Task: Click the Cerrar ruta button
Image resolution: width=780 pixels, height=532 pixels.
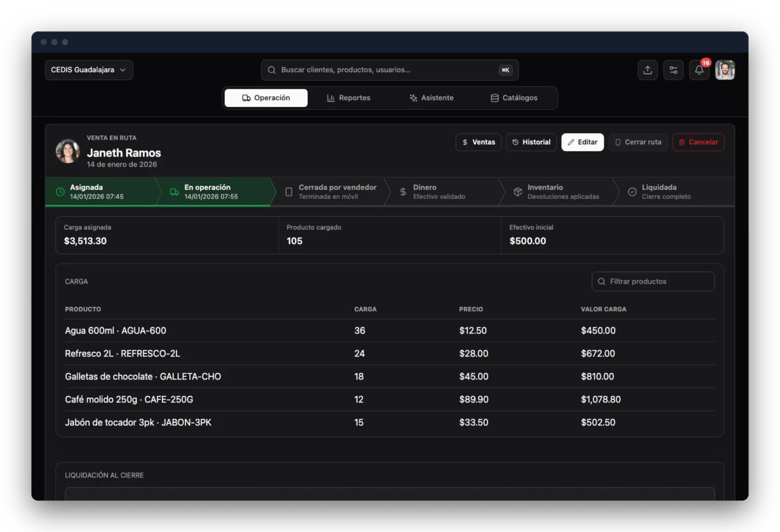Action: coord(638,142)
